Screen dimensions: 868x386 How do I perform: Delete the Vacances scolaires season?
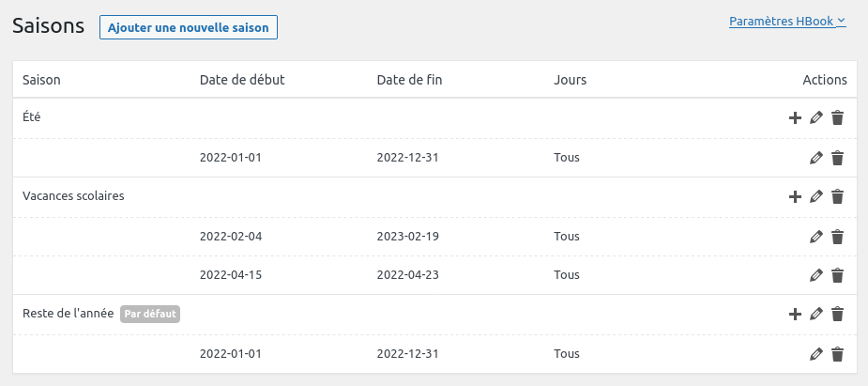[x=838, y=196]
